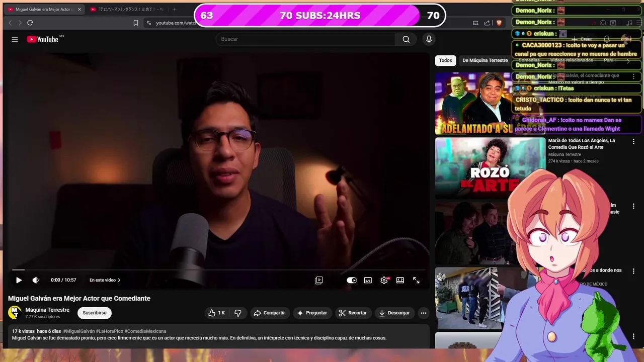Switch to theater mode

point(400,280)
